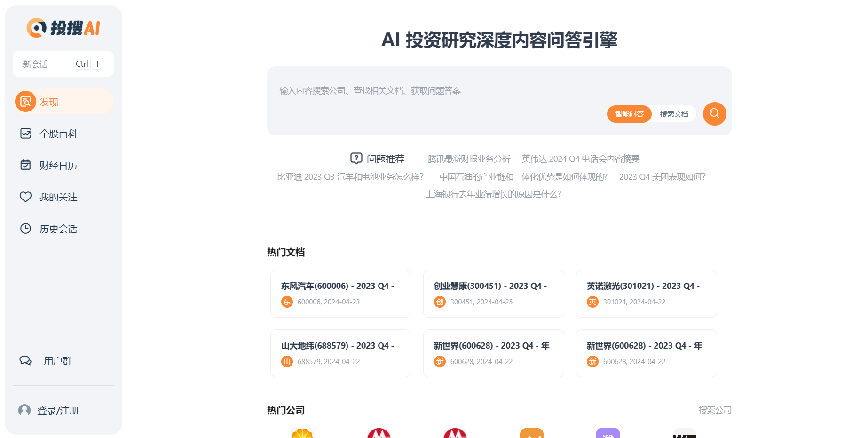Select the 热门文档 section heading

(285, 252)
